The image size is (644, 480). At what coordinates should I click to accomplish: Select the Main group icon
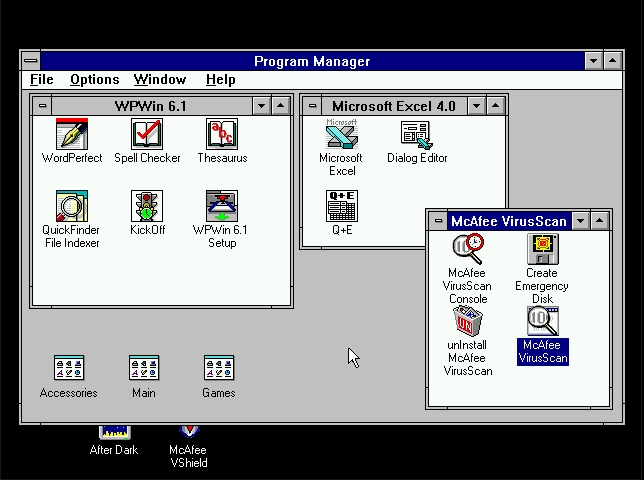coord(144,368)
